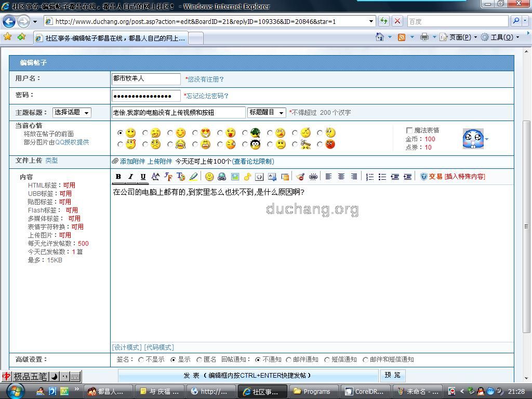Click the 预览 preview button
The image size is (532, 399).
point(393,375)
